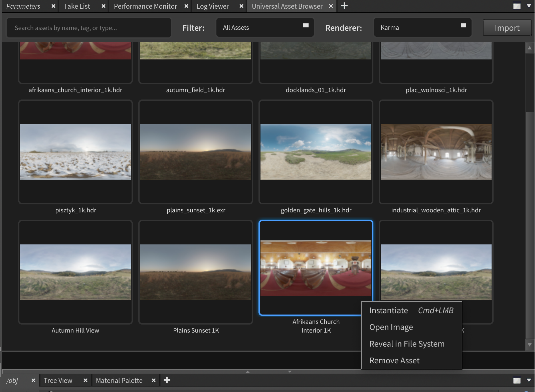Switch to the Performance Monitor tab
535x392 pixels.
coord(145,6)
